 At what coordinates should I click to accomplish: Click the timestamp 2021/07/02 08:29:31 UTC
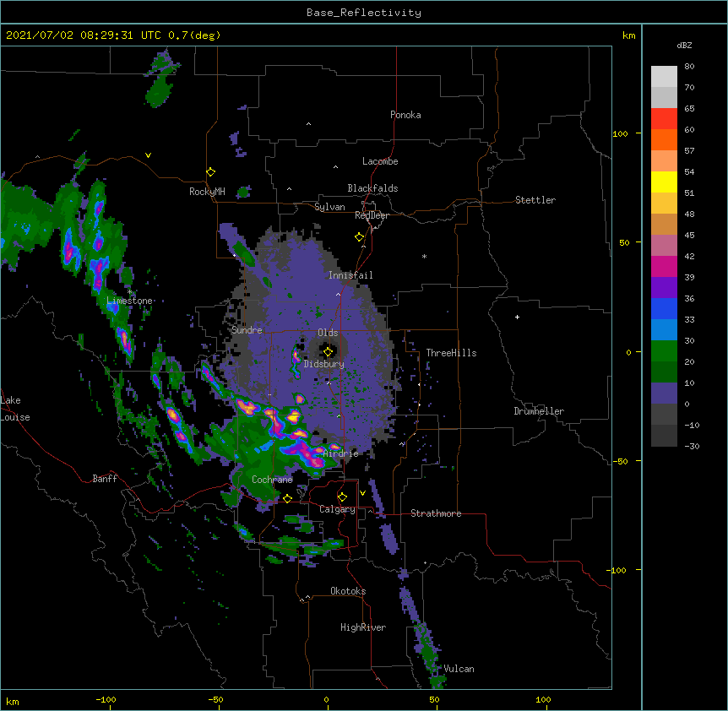tap(84, 35)
